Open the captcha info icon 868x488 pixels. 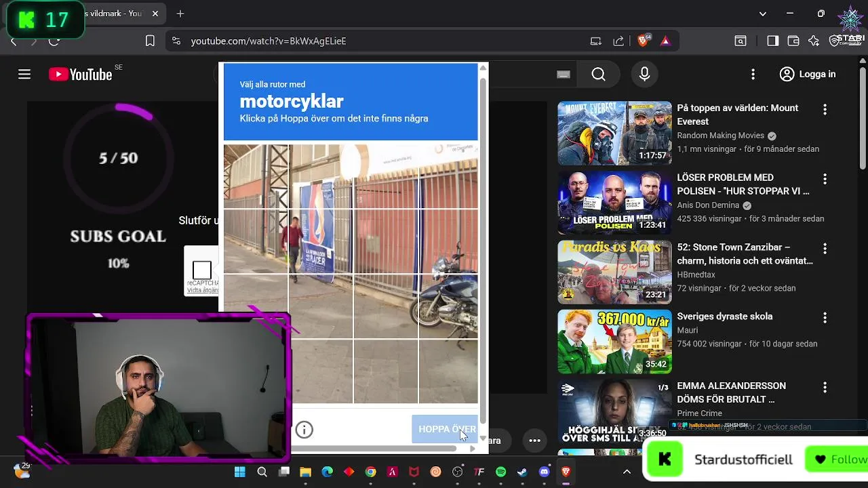click(x=304, y=430)
